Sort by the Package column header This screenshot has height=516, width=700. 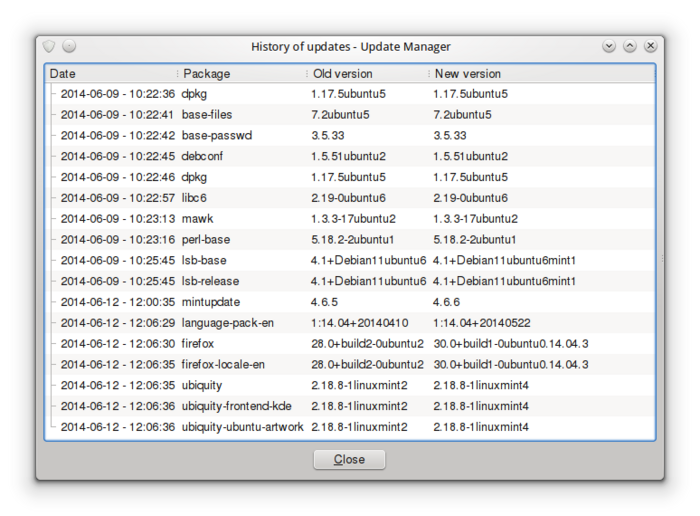(x=240, y=74)
